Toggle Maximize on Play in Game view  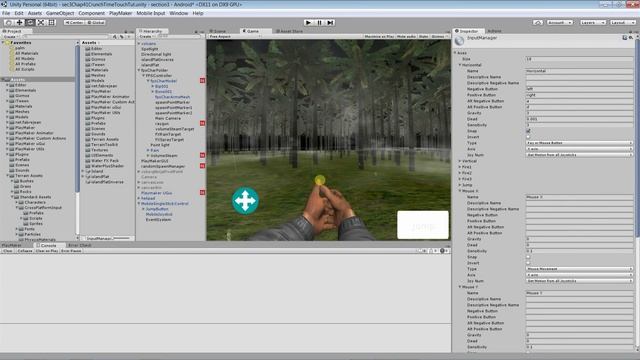point(379,36)
